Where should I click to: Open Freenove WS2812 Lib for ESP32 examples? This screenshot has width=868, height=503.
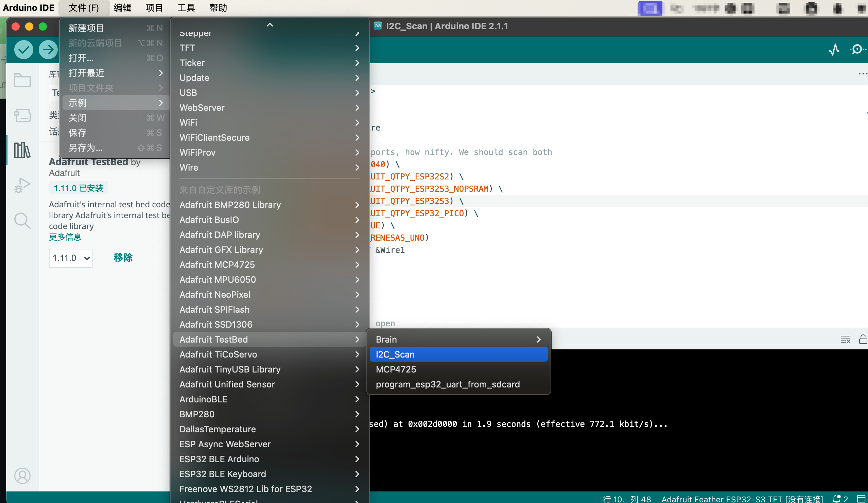[x=270, y=489]
